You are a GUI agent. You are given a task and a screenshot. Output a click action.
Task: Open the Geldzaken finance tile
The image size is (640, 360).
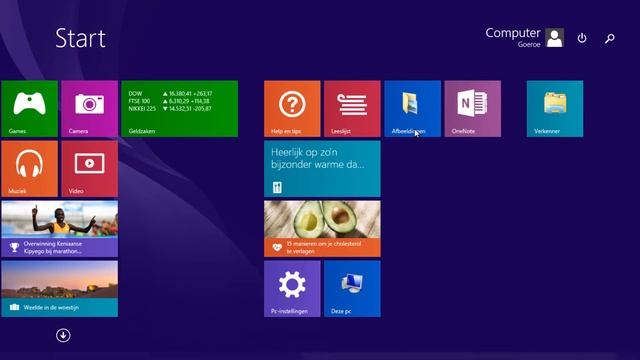click(180, 109)
